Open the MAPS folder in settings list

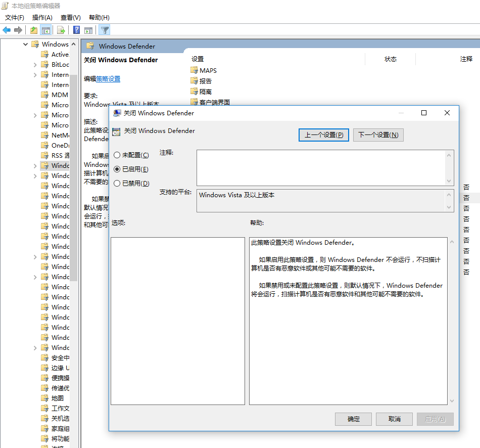(208, 70)
